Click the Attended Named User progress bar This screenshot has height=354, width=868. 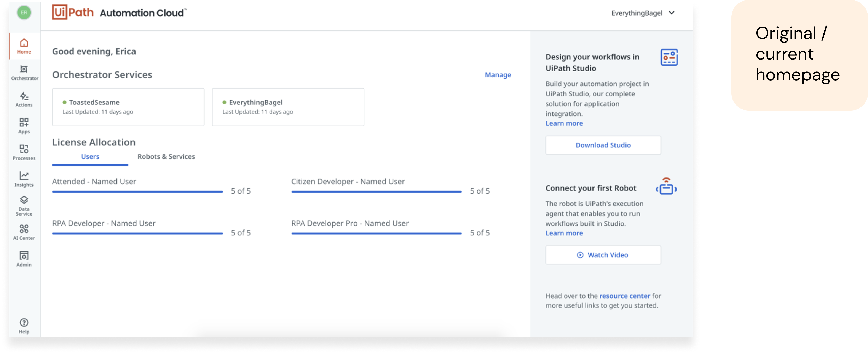pos(137,191)
